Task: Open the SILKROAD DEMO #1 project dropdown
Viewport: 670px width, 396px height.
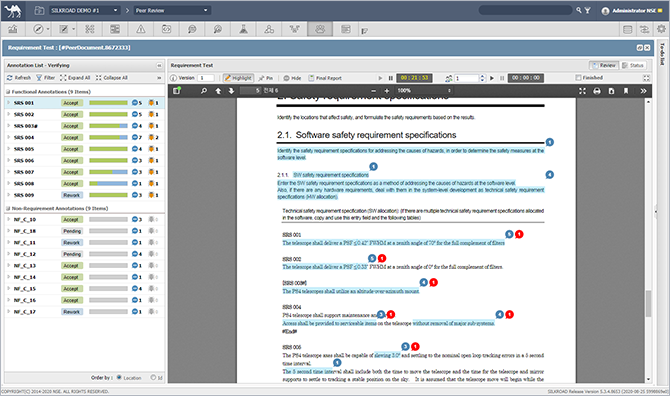Action: [85, 10]
